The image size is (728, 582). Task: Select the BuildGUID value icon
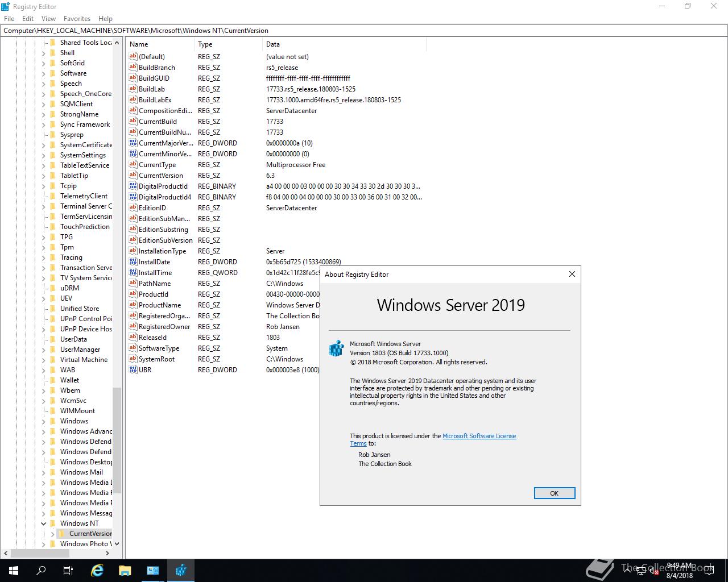pos(133,78)
